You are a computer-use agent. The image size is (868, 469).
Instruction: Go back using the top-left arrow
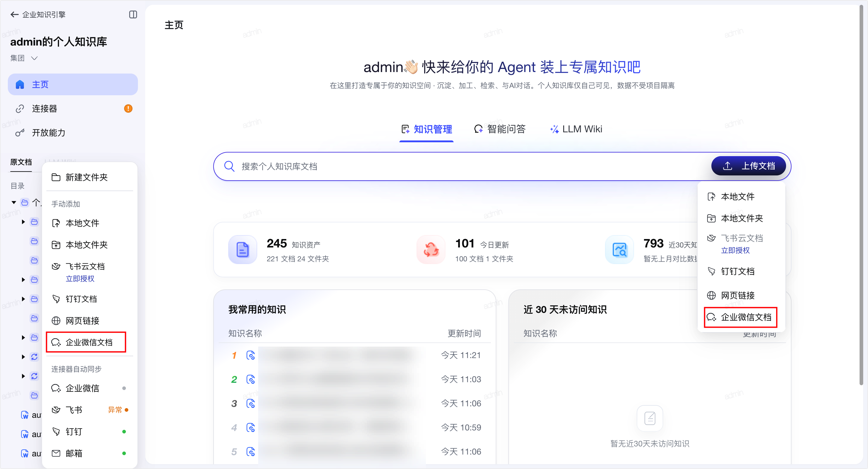coord(14,14)
